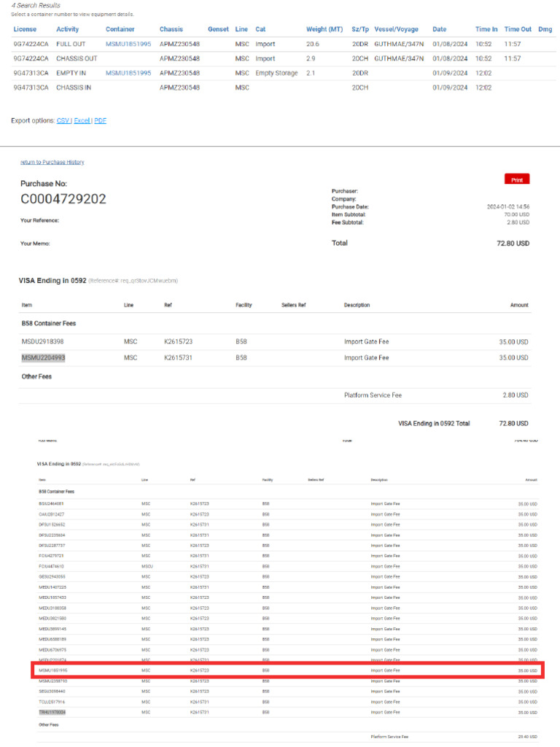Click ref K2615731 in the MSMU2204993 row
This screenshot has height=747, width=560.
coord(178,357)
